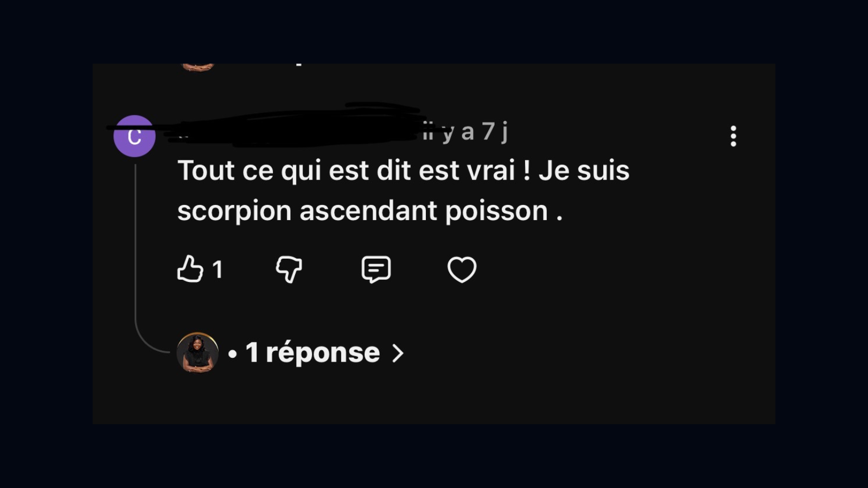Give the comment a heart

462,269
